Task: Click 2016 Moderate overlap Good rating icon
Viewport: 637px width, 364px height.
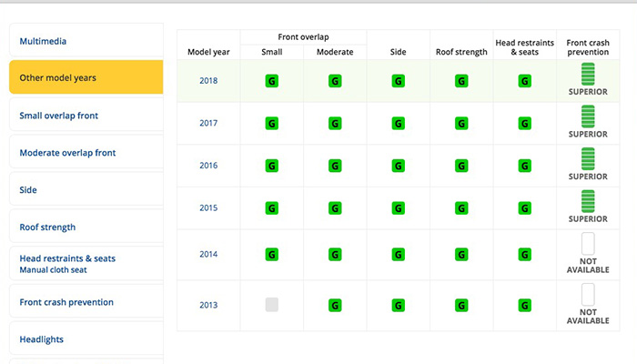Action: 335,166
